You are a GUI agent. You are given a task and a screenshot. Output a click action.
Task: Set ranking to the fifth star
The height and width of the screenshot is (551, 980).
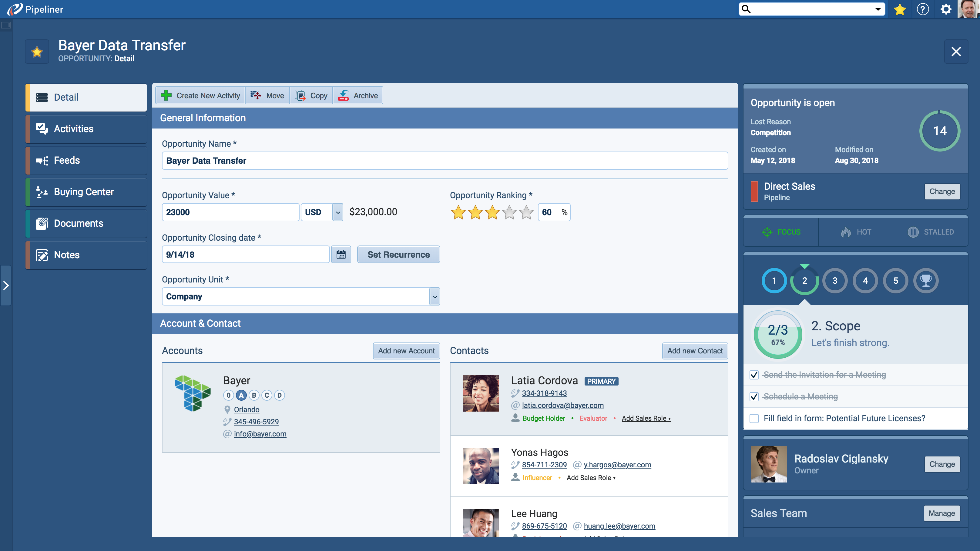pos(526,212)
